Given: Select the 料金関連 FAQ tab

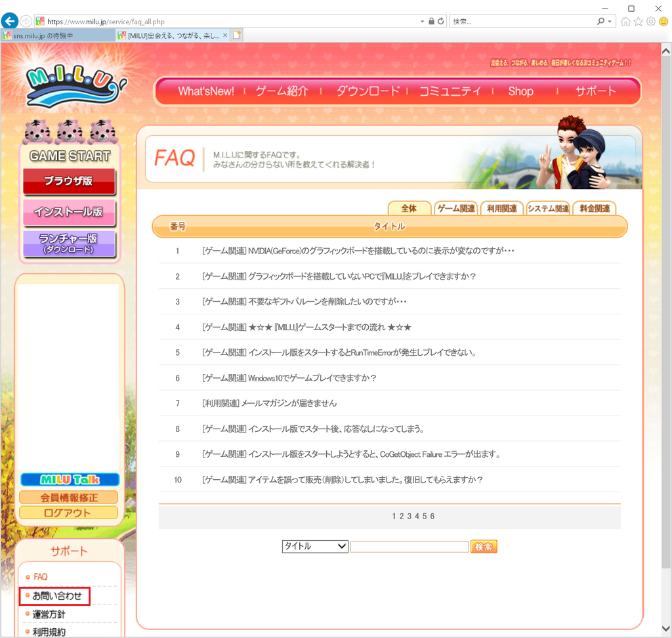Looking at the screenshot, I should tap(595, 208).
